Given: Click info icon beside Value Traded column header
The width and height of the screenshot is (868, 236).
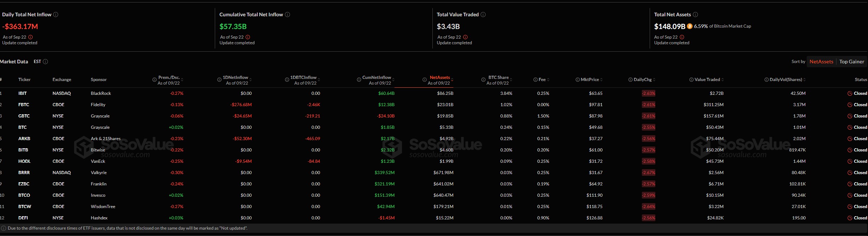Looking at the screenshot, I should [x=691, y=80].
